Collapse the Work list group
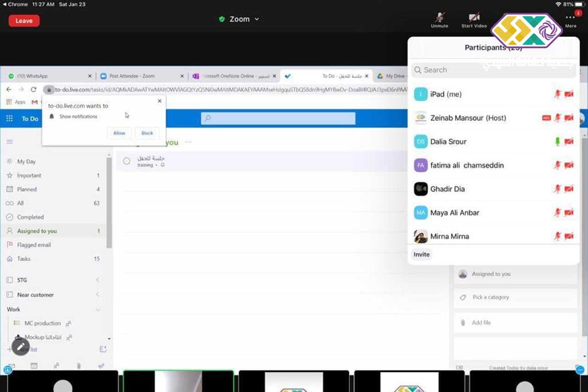The height and width of the screenshot is (392, 588). pyautogui.click(x=97, y=310)
